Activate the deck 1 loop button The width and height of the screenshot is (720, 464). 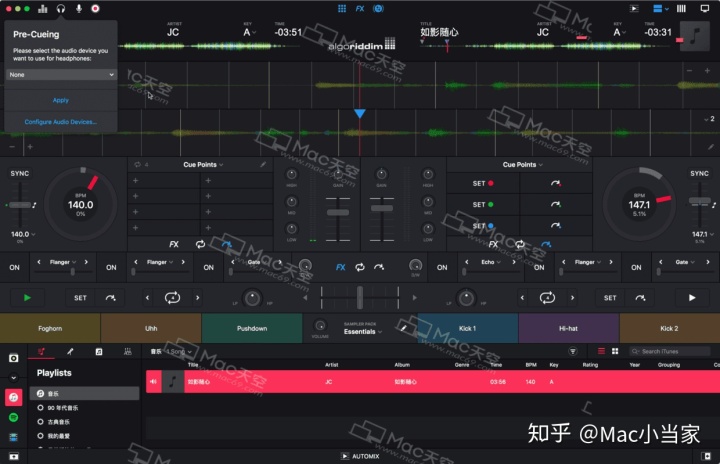click(x=172, y=298)
